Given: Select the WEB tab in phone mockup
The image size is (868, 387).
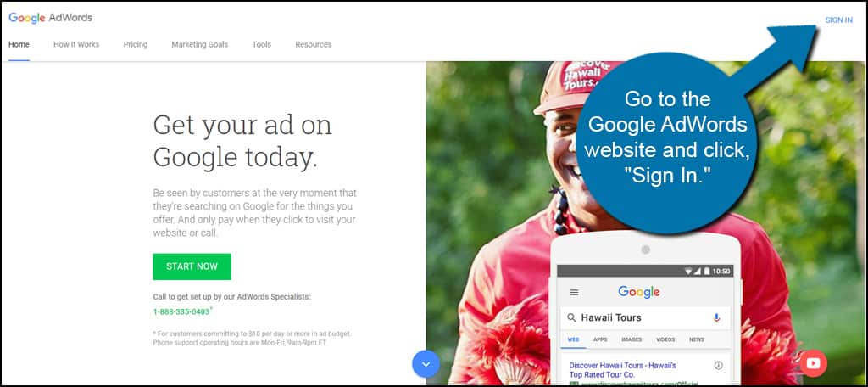Looking at the screenshot, I should pyautogui.click(x=573, y=339).
